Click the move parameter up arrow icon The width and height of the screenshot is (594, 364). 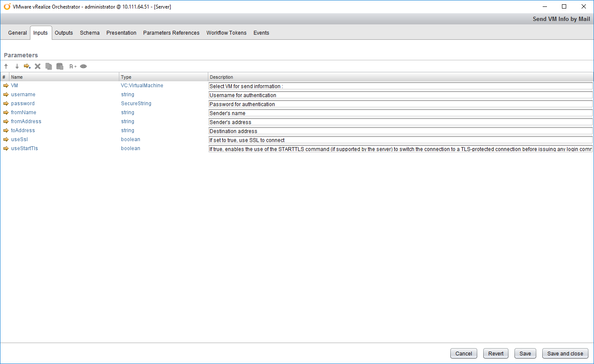(6, 66)
